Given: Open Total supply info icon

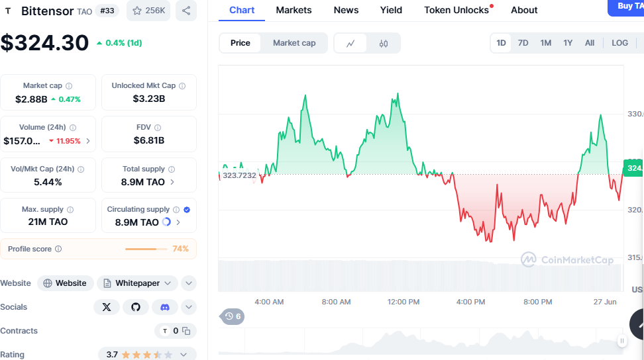Looking at the screenshot, I should pos(172,169).
